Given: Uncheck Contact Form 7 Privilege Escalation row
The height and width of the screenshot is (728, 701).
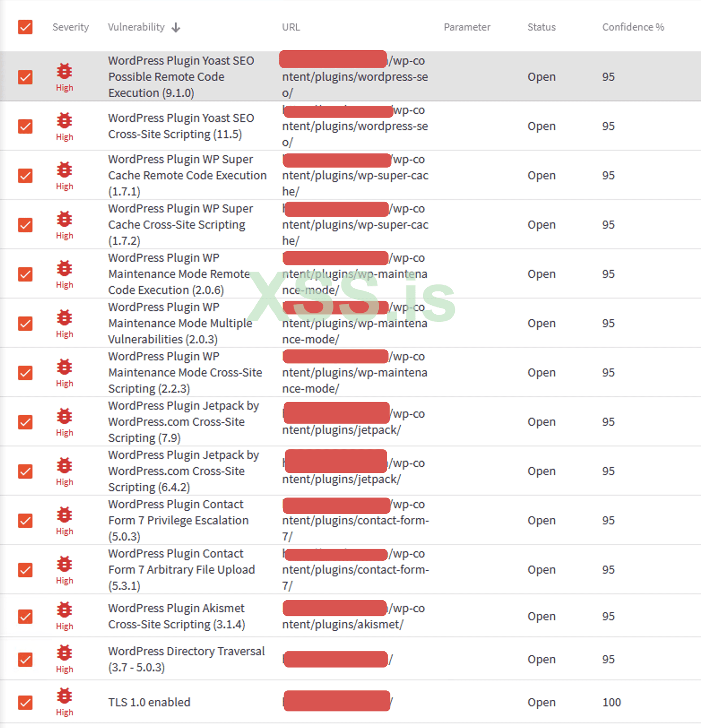Looking at the screenshot, I should tap(25, 520).
